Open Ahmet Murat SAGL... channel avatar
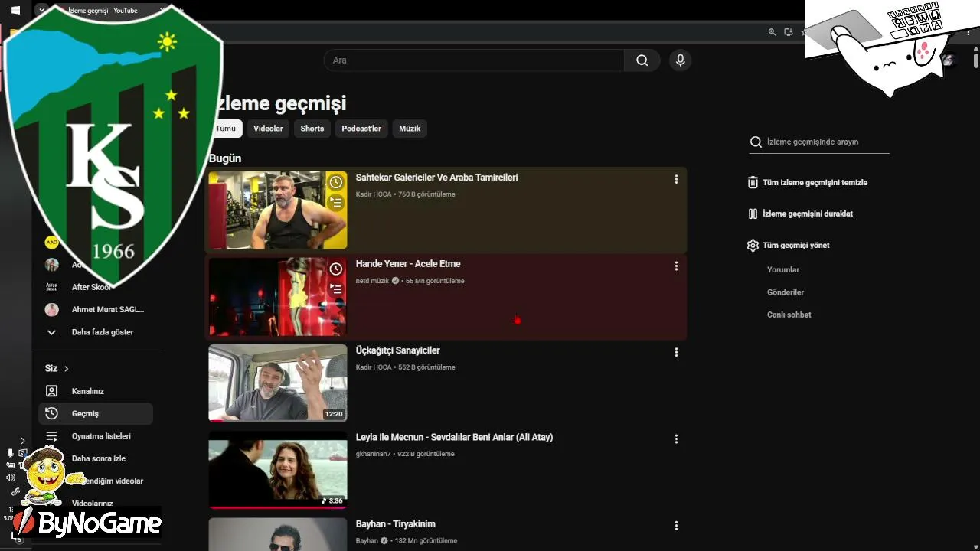Viewport: 980px width, 551px height. 51,310
